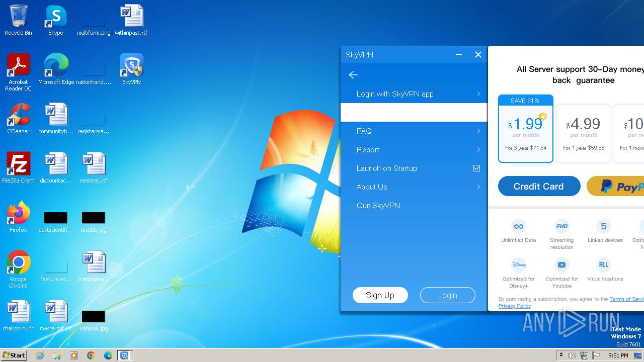Open the Windows Start menu
The image size is (644, 362).
pos(14,355)
